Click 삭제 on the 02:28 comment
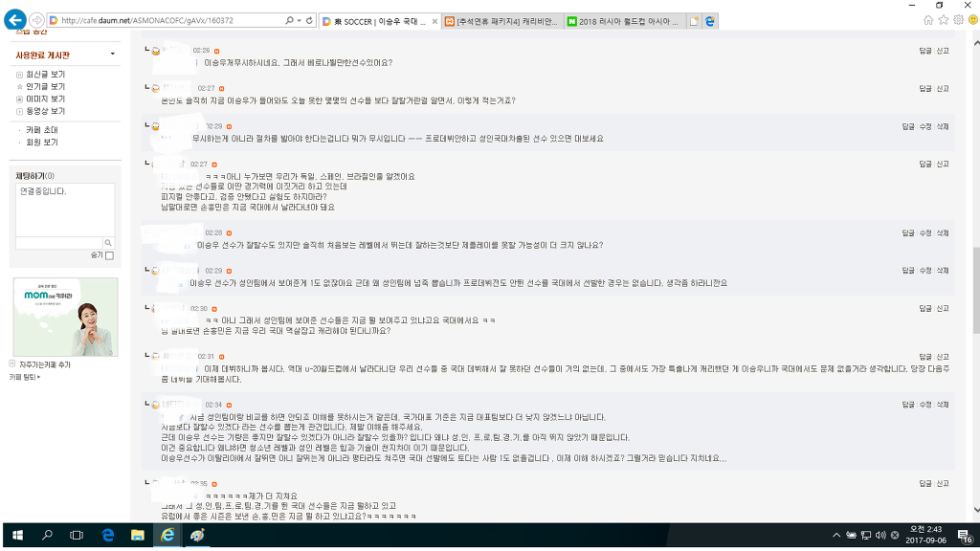980x551 pixels. (943, 233)
